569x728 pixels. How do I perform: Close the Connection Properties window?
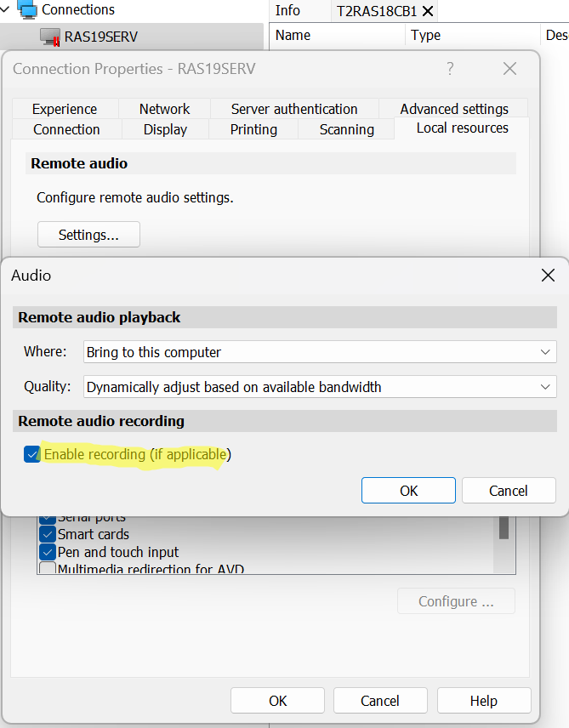tap(509, 69)
